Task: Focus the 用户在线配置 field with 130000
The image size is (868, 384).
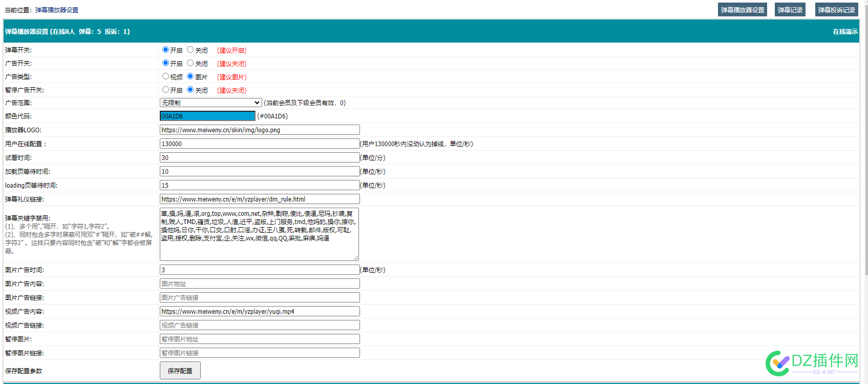Action: [260, 144]
